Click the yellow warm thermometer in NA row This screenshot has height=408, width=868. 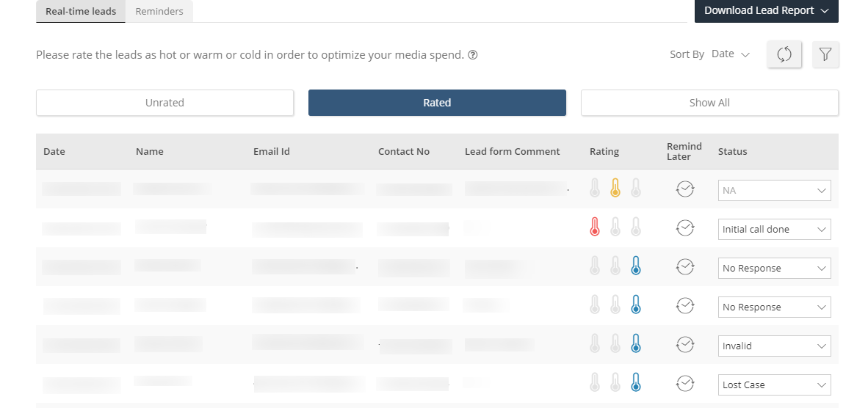point(615,188)
